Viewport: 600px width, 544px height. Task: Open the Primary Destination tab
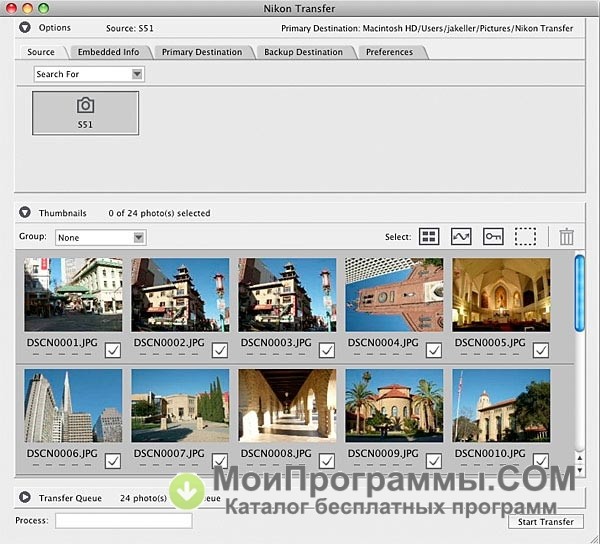(202, 52)
